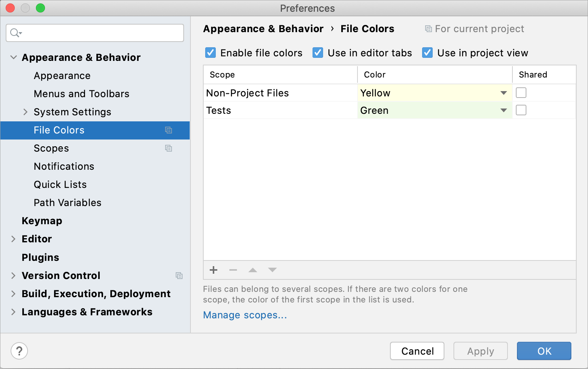The image size is (588, 369).
Task: Collapse Appearance & Behavior section
Action: click(x=14, y=57)
